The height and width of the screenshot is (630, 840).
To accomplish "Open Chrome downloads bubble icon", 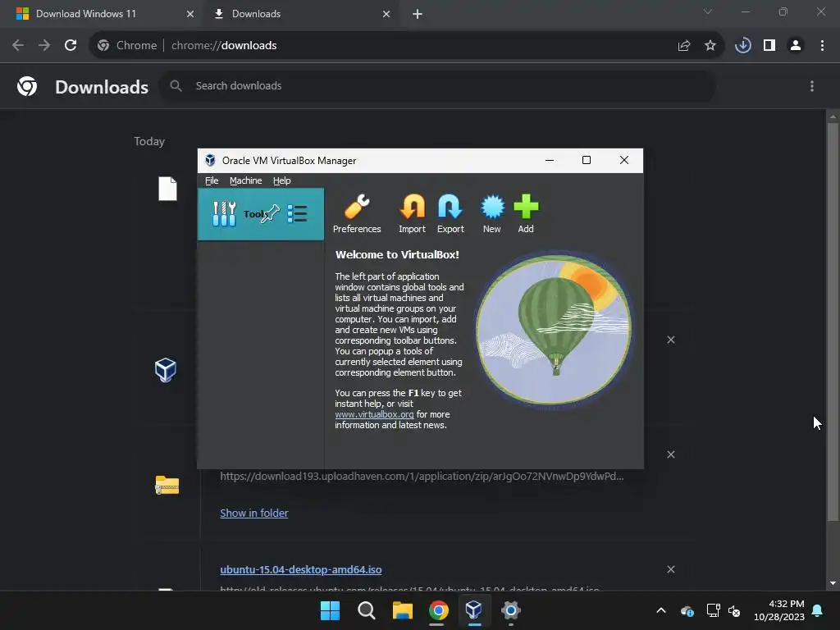I will 742,46.
